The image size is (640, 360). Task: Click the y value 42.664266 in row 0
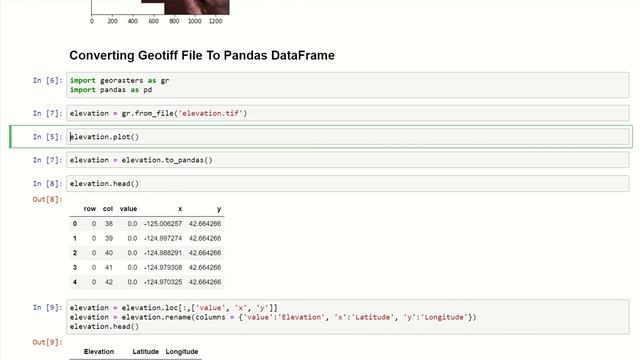coord(205,224)
